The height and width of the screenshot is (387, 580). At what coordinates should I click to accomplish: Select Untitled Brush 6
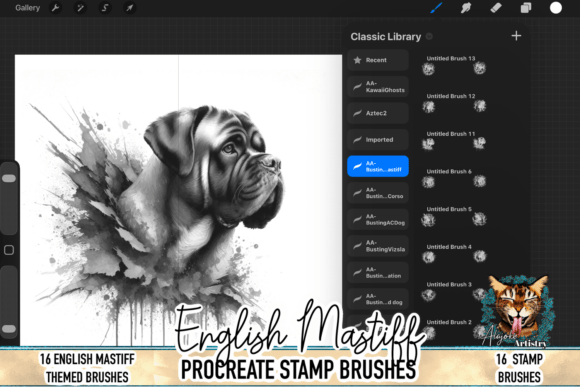click(454, 178)
